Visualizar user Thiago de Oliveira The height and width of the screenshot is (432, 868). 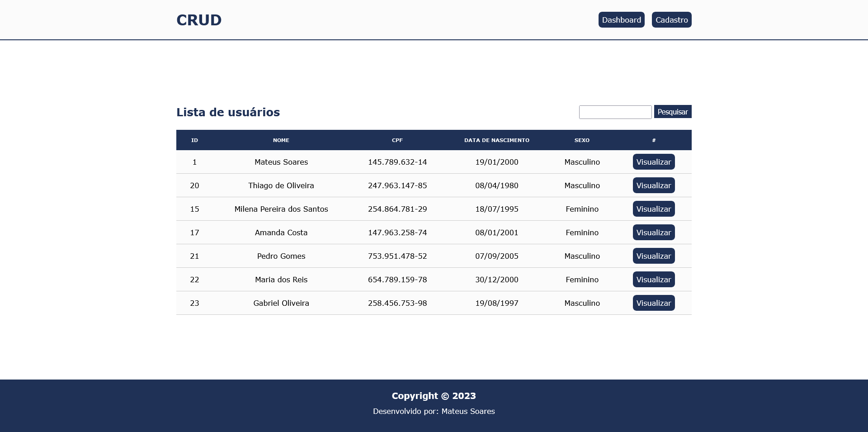pyautogui.click(x=654, y=185)
